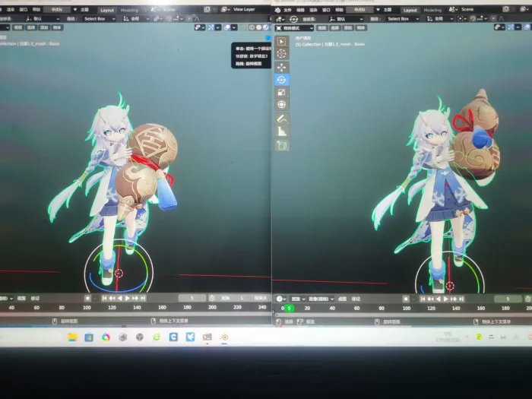
Task: Toggle auto keying record in right window timeline
Action: pyautogui.click(x=406, y=299)
